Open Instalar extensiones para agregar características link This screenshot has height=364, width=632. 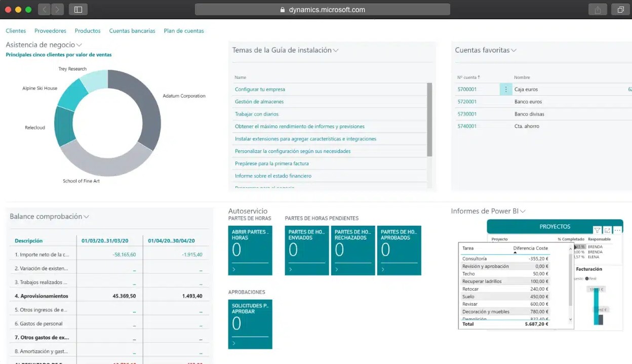[305, 139]
